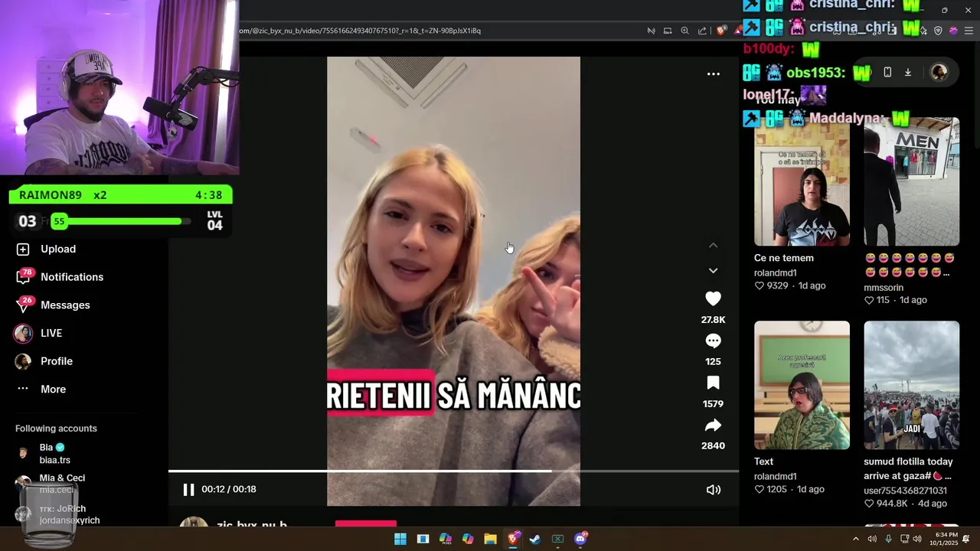
Task: Open Steam from the taskbar
Action: pyautogui.click(x=535, y=539)
